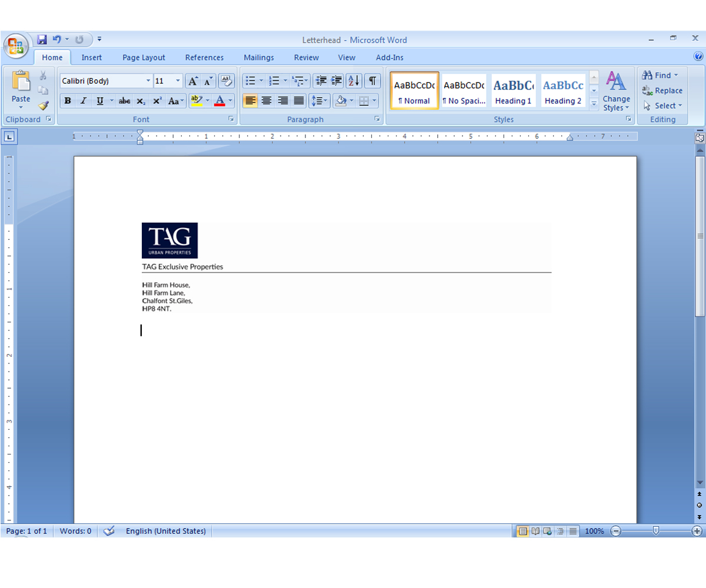The width and height of the screenshot is (706, 588).
Task: Switch to the Review tab
Action: (x=307, y=58)
